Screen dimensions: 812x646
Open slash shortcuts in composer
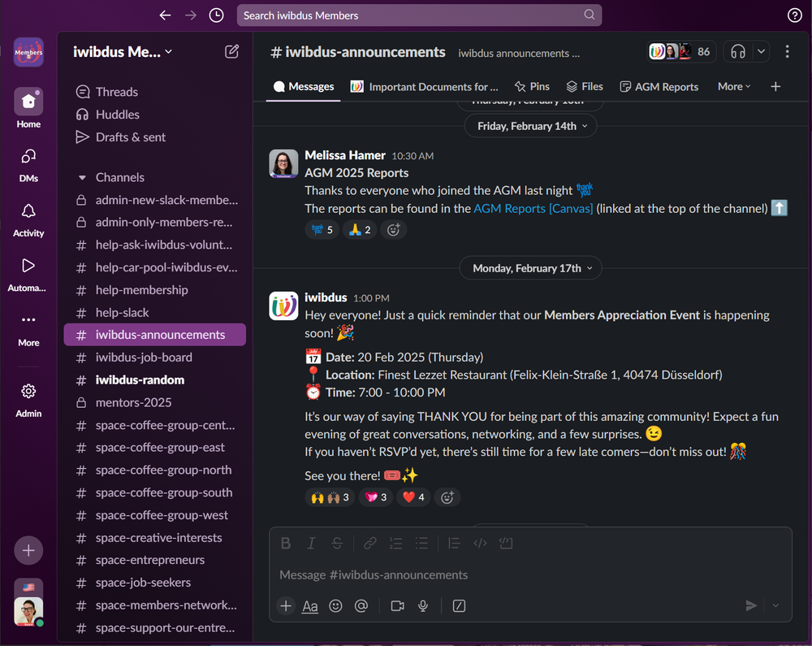(x=459, y=605)
